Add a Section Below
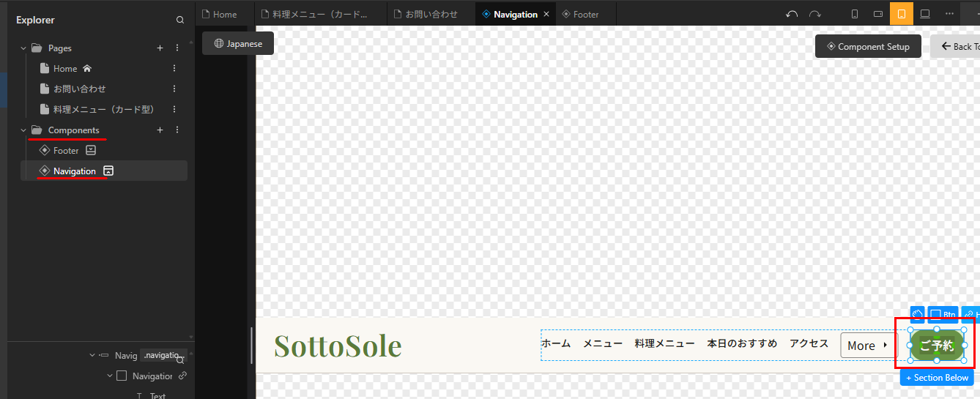The width and height of the screenshot is (980, 399). tap(937, 378)
